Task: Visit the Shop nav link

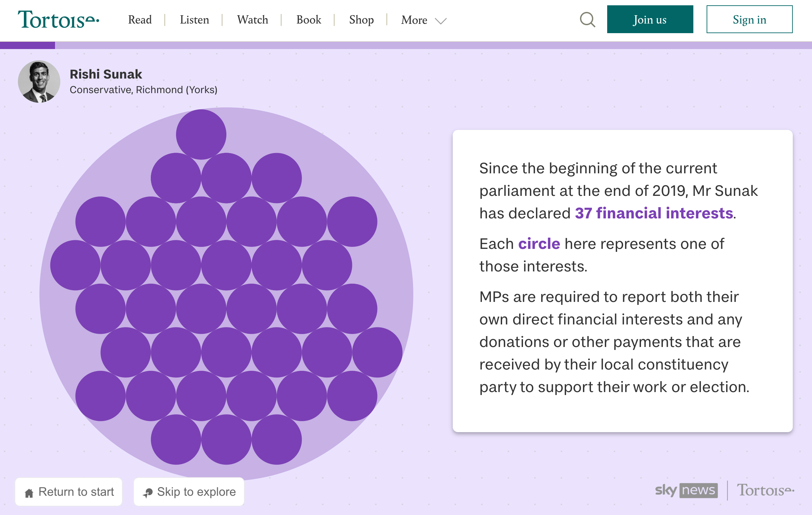Action: (x=361, y=20)
